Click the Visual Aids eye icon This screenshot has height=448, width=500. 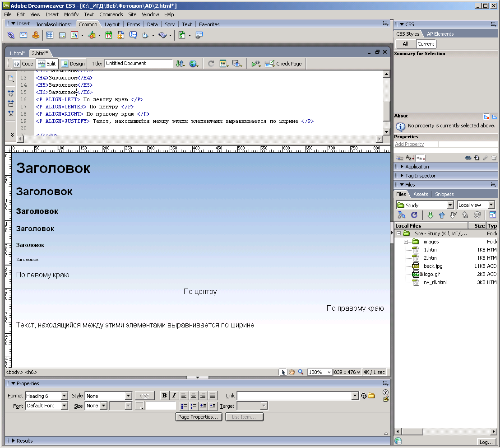point(236,64)
